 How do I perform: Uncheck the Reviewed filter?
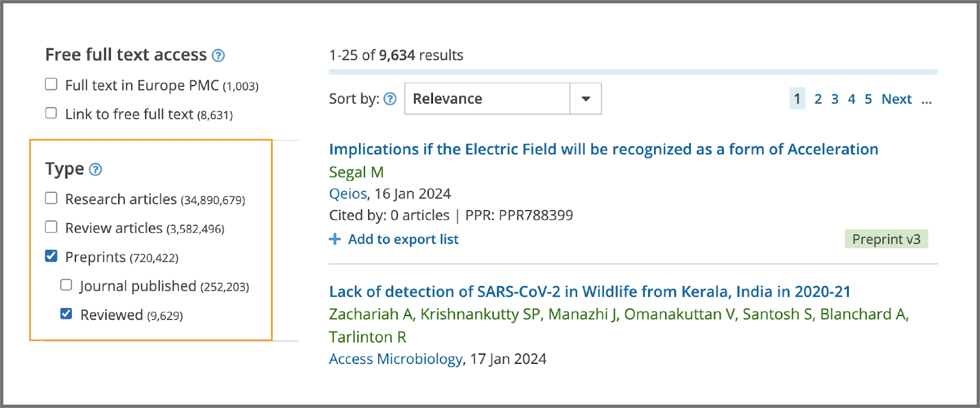pyautogui.click(x=66, y=314)
